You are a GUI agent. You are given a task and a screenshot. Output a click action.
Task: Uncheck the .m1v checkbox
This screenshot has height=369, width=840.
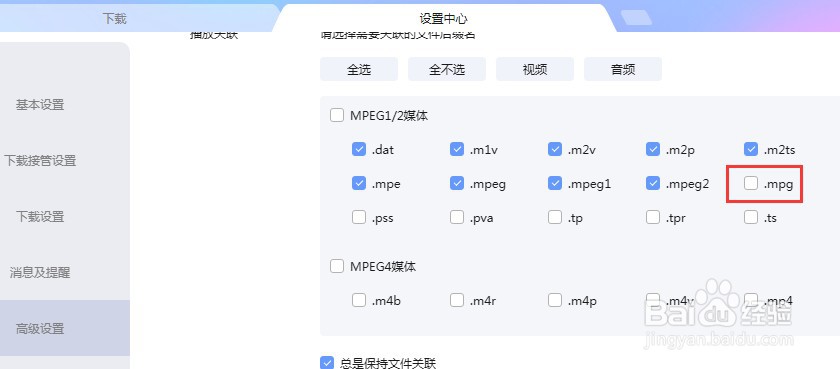coord(457,149)
